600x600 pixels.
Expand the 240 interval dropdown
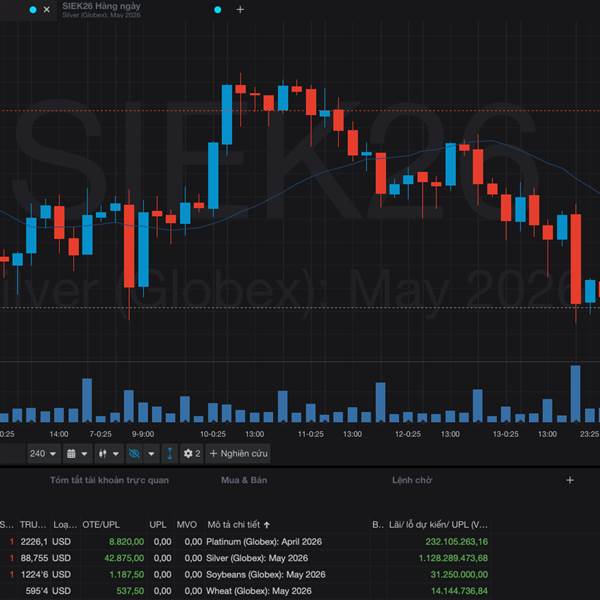pyautogui.click(x=52, y=453)
